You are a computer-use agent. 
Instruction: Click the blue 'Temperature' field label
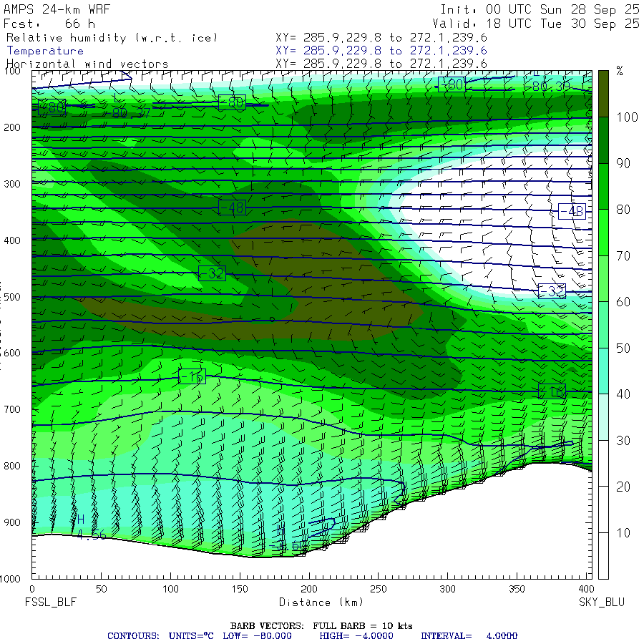tap(45, 51)
